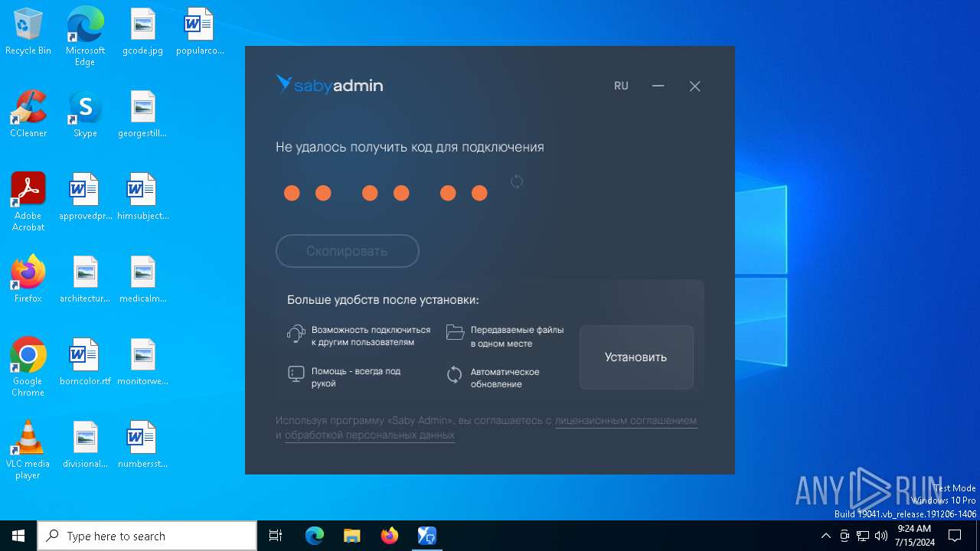Select the Adobe Acrobat desktop shortcut
Image resolution: width=980 pixels, height=551 pixels.
(28, 202)
